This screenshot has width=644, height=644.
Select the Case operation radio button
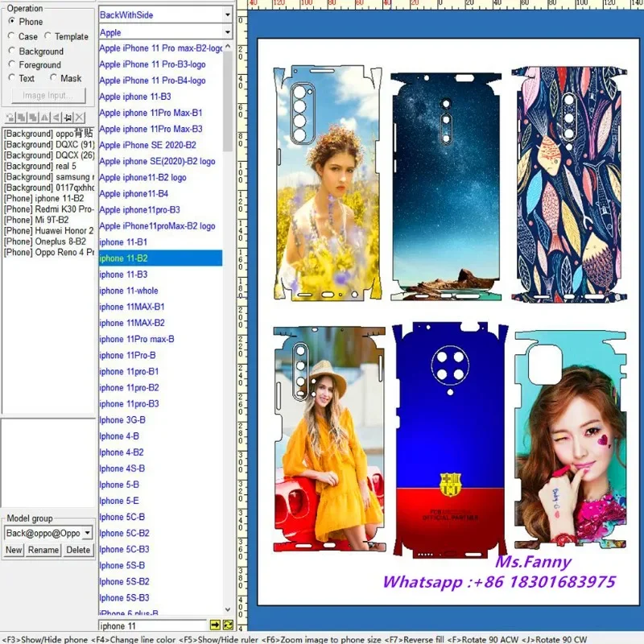coord(11,35)
